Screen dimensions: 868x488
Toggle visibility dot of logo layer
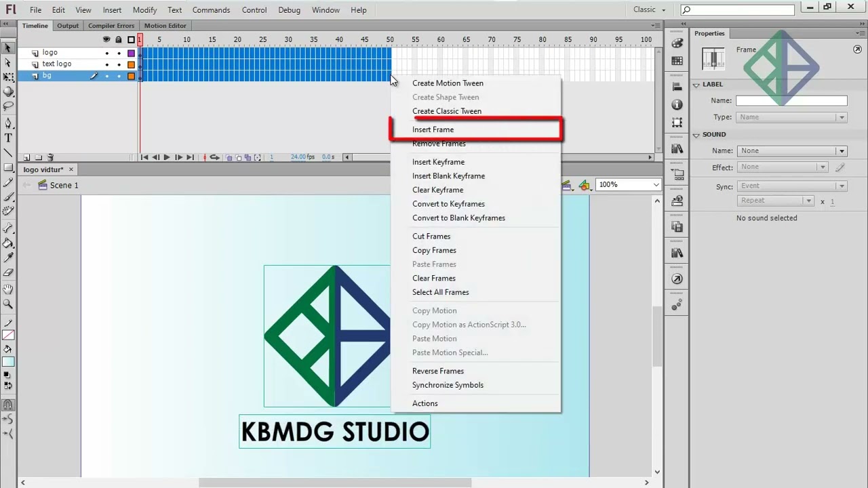coord(106,53)
